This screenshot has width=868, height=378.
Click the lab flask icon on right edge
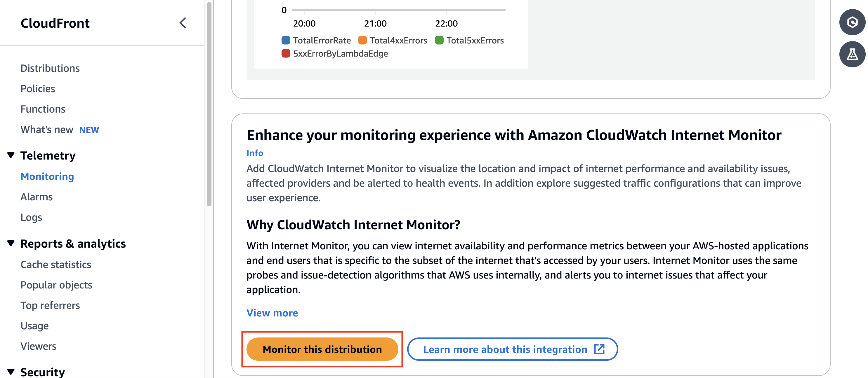point(852,54)
